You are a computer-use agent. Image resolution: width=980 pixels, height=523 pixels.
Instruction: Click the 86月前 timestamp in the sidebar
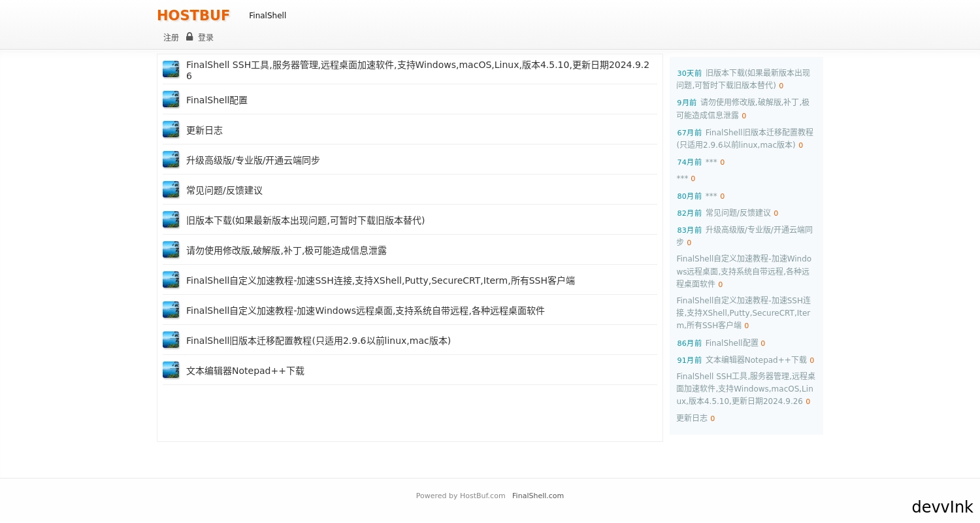click(x=689, y=343)
